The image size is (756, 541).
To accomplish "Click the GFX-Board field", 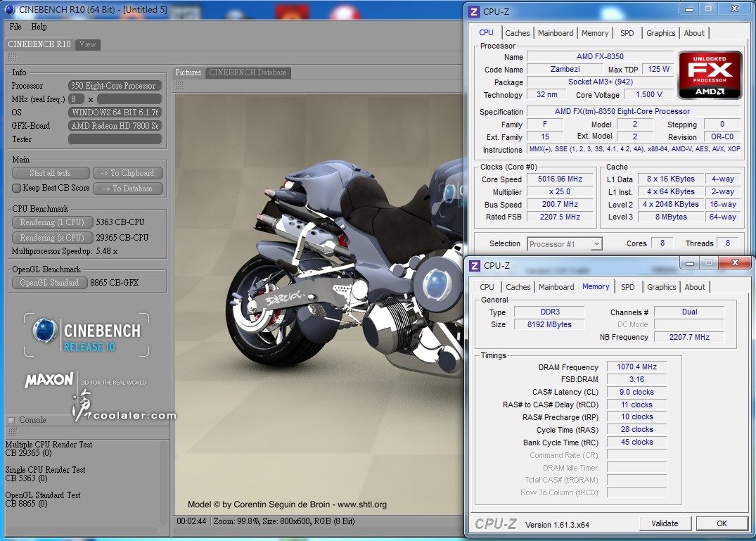I will click(114, 125).
